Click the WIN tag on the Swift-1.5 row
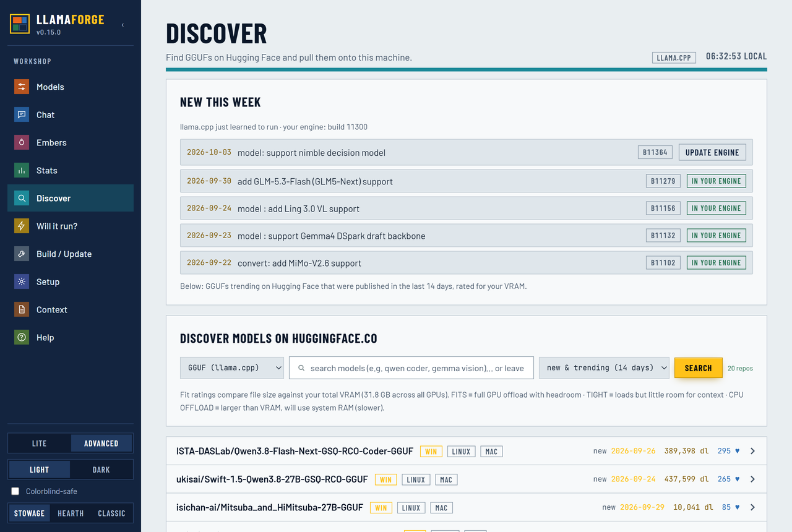The height and width of the screenshot is (532, 792). pyautogui.click(x=385, y=479)
